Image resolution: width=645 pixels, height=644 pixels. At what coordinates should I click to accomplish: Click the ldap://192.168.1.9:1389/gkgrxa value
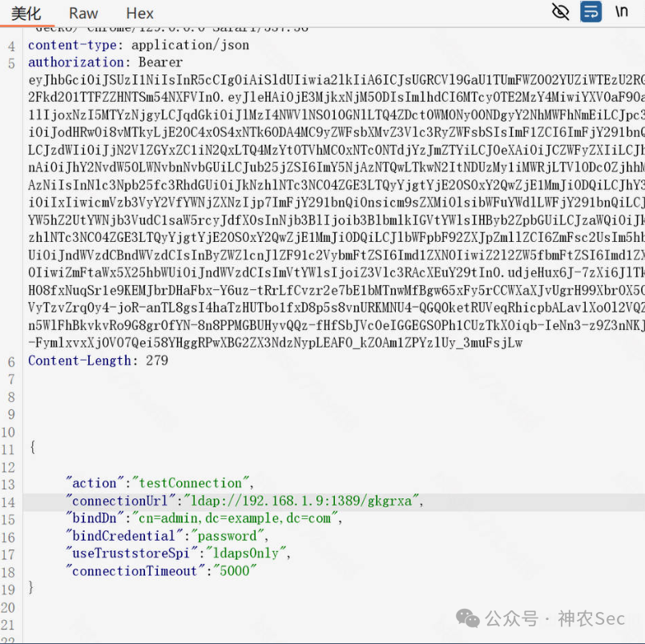click(301, 501)
